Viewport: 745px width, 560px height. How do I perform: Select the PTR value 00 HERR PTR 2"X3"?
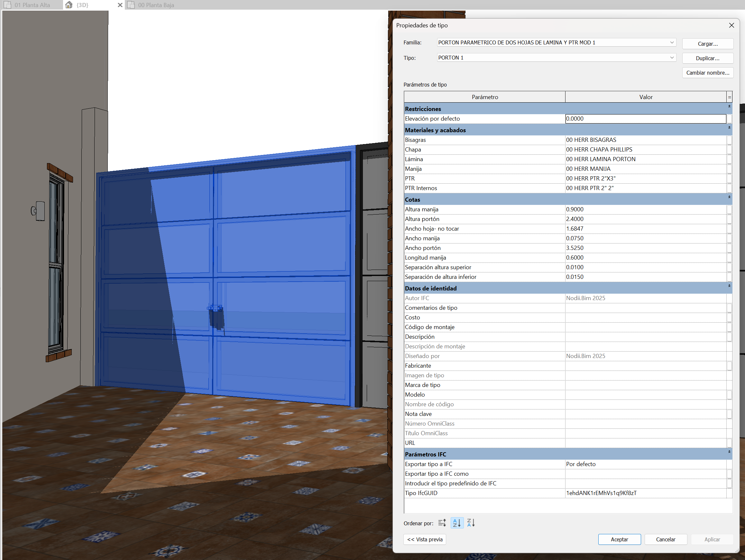pyautogui.click(x=646, y=179)
